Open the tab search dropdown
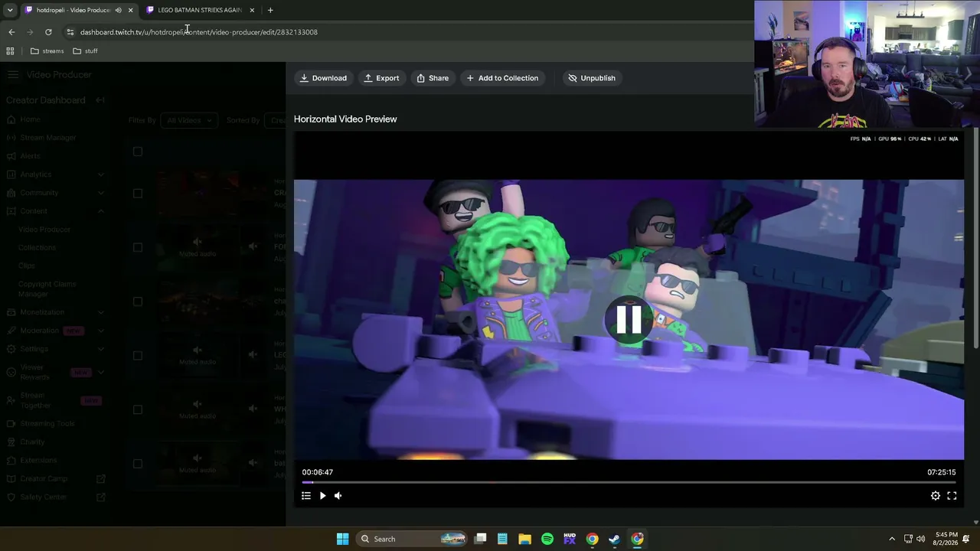This screenshot has width=980, height=551. 9,10
